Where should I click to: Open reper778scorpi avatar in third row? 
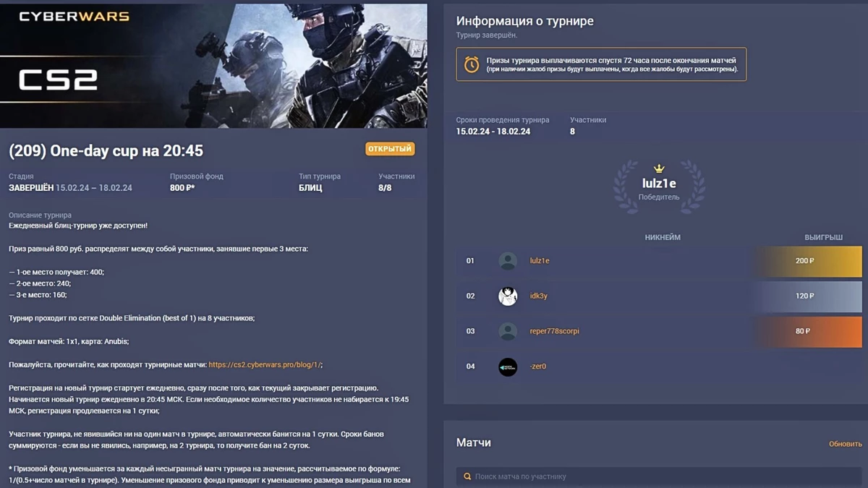508,331
